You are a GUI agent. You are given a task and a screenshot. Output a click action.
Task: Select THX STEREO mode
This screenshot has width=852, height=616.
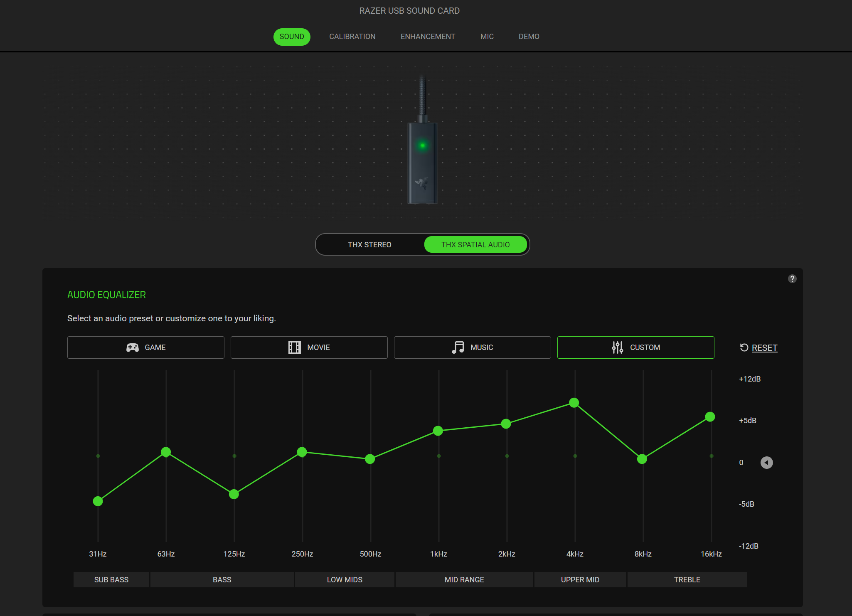click(369, 244)
